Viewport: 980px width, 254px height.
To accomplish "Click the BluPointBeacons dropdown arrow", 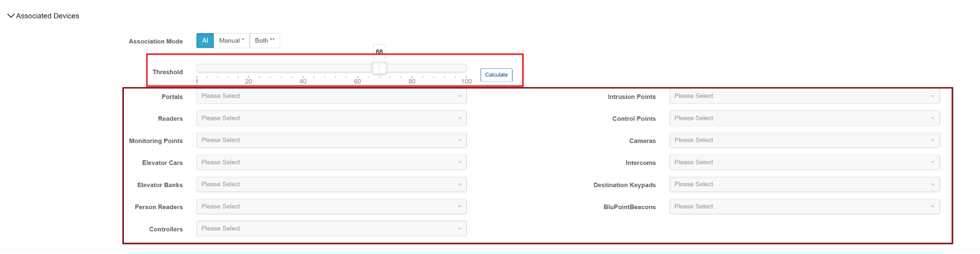I will 932,207.
